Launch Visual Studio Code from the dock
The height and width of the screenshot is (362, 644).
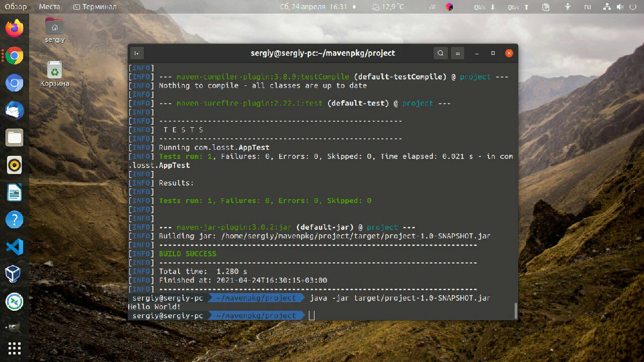tap(15, 247)
